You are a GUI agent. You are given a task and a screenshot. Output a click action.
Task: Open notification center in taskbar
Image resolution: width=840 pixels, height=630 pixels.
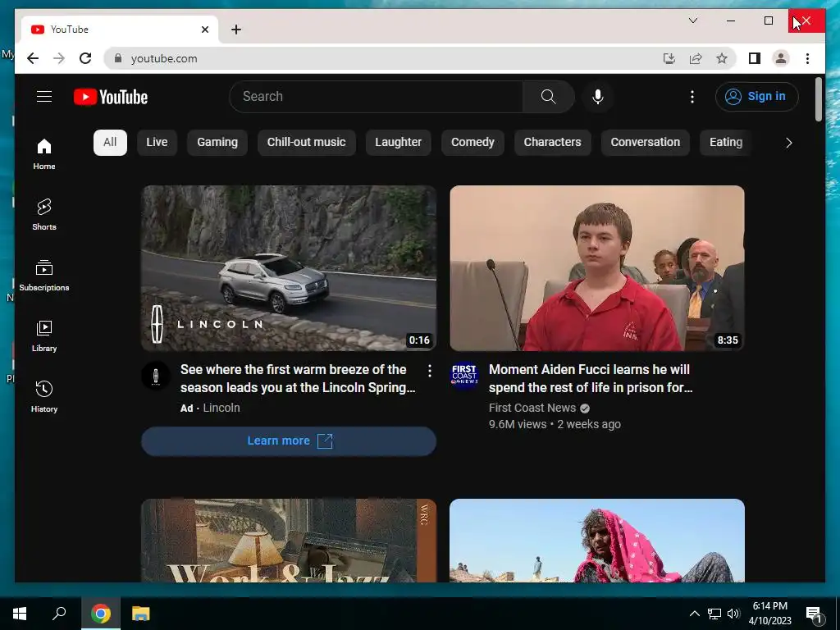(x=815, y=614)
